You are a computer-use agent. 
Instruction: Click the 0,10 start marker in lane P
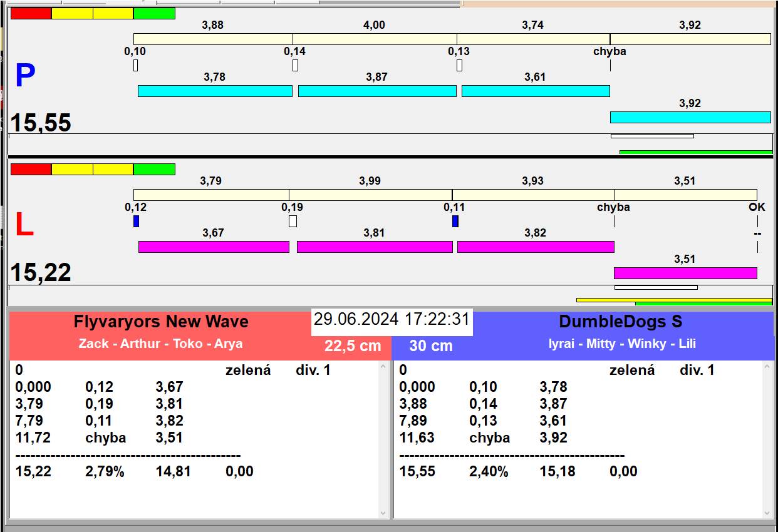(x=135, y=65)
